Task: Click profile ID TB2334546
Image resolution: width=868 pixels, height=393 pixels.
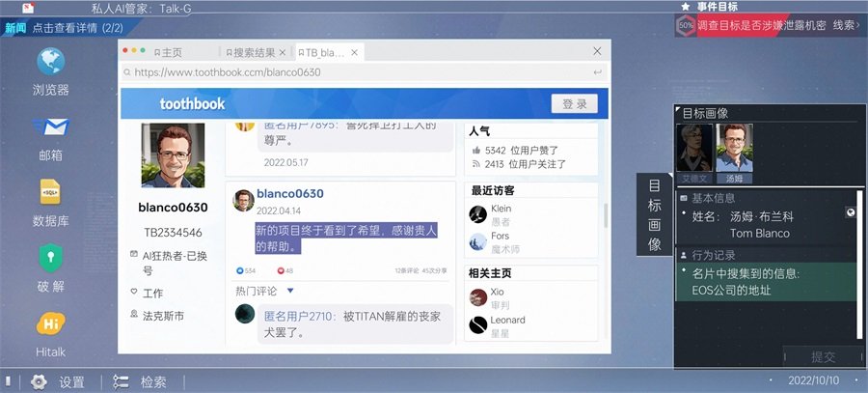Action: click(173, 233)
